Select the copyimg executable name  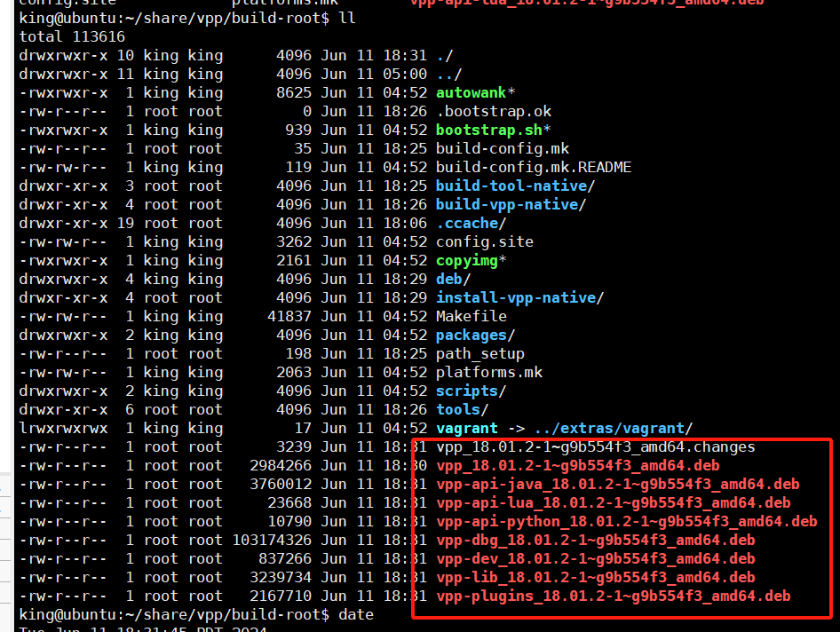click(466, 261)
